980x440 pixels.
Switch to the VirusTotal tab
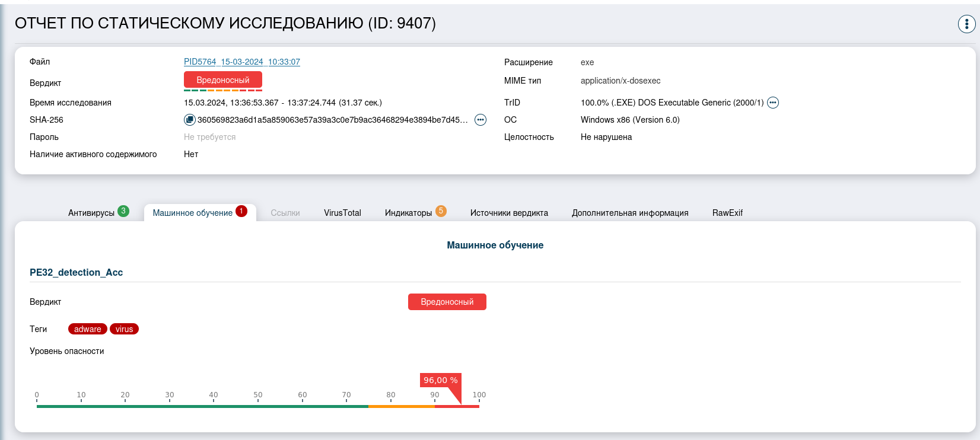tap(342, 213)
